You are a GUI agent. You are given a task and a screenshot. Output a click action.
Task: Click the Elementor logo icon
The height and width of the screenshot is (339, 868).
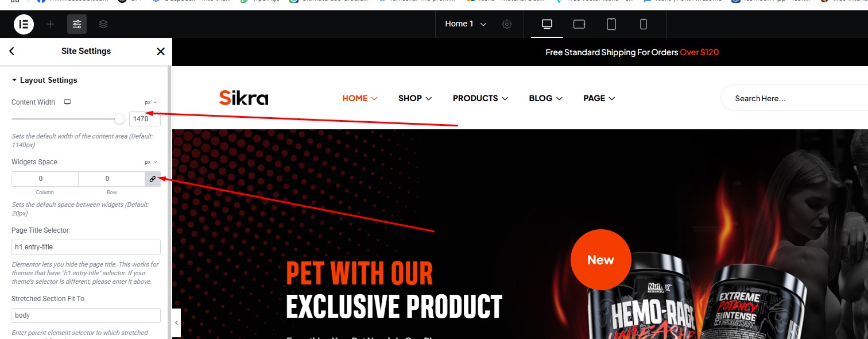coord(24,24)
